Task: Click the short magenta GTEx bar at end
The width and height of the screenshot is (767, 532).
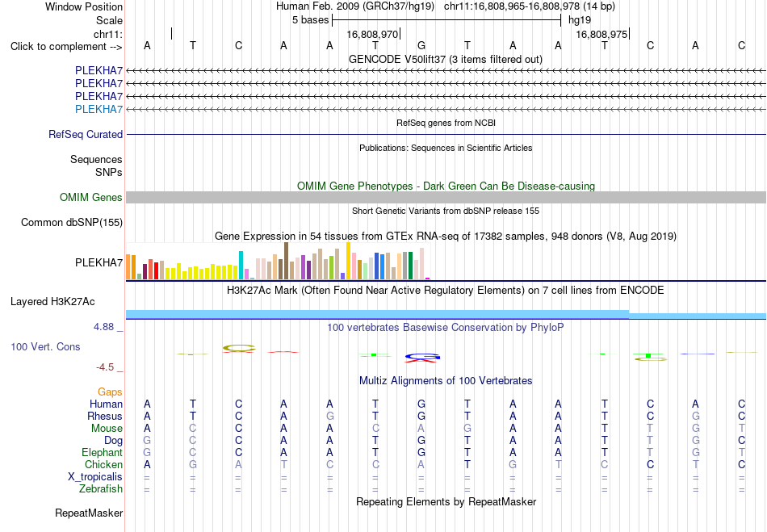Action: click(428, 279)
